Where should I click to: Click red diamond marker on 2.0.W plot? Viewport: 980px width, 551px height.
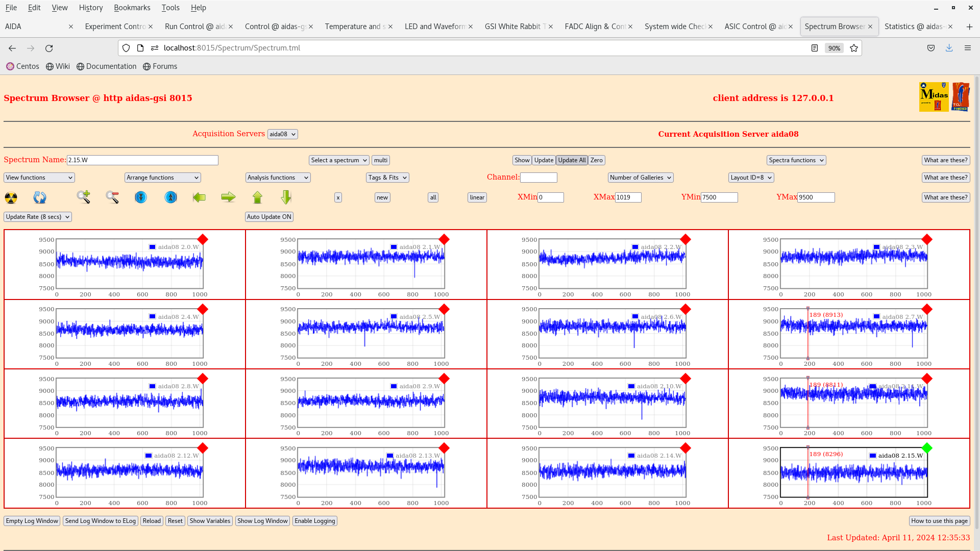click(x=203, y=239)
